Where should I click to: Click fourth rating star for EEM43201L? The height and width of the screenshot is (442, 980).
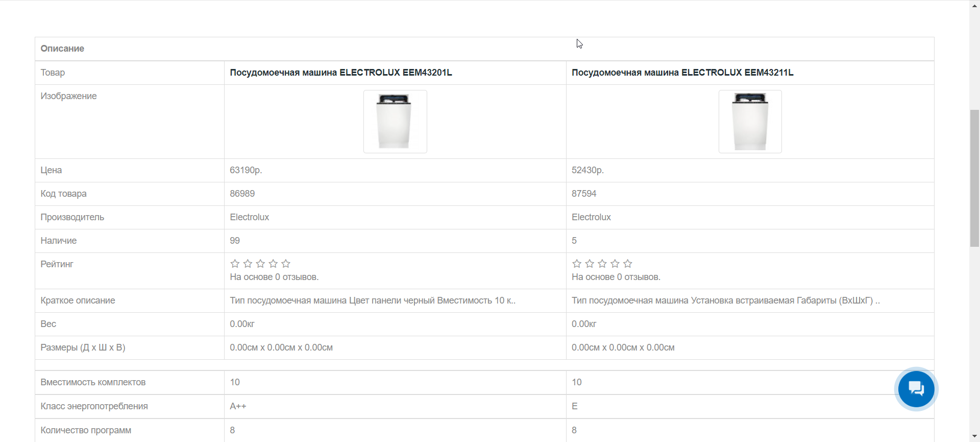coord(273,264)
